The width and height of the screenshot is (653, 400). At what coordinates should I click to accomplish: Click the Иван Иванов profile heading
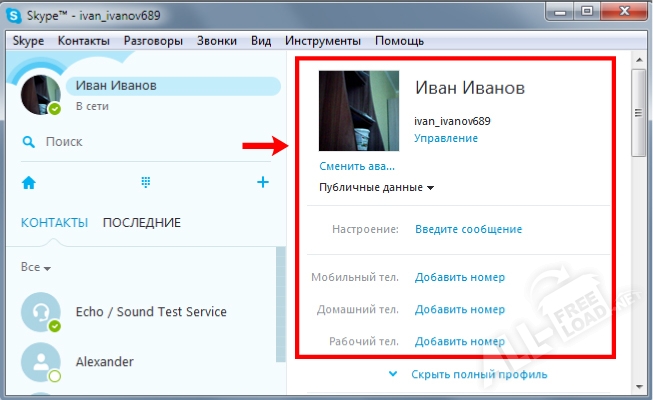470,88
